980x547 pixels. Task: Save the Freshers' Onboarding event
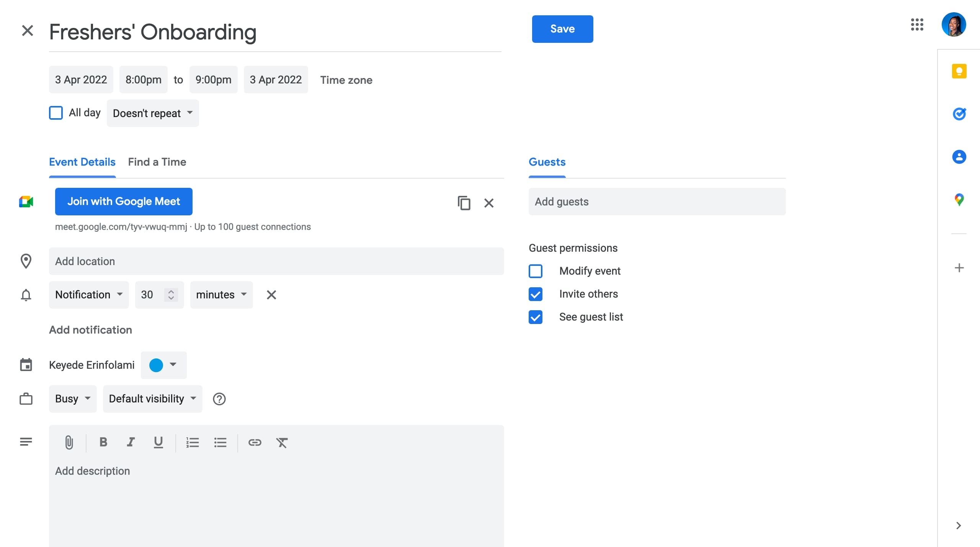[562, 29]
